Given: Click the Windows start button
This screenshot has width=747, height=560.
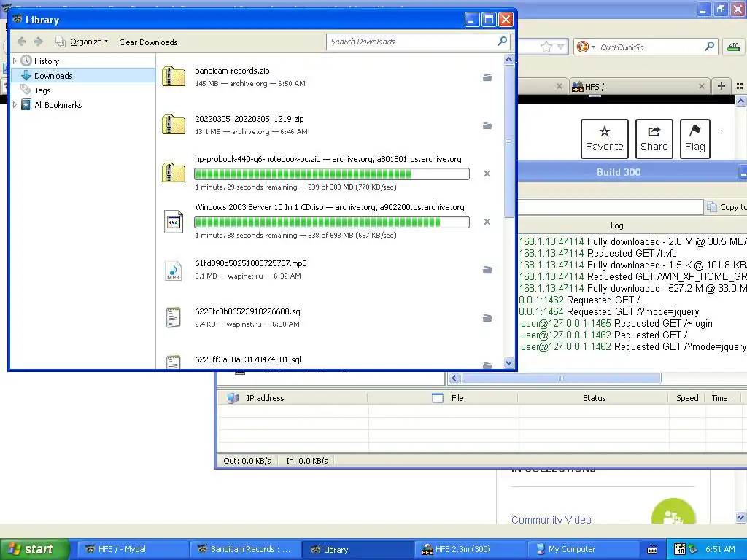Looking at the screenshot, I should [34, 549].
